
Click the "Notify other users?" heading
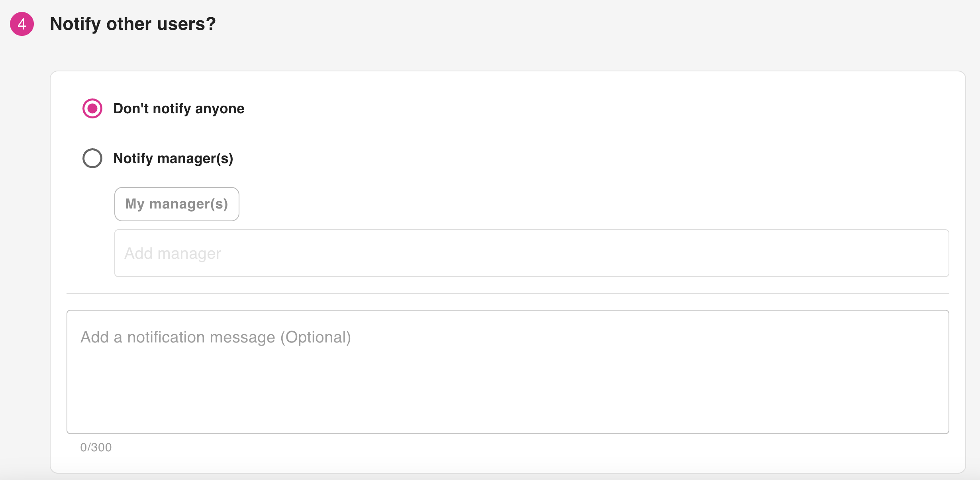133,24
